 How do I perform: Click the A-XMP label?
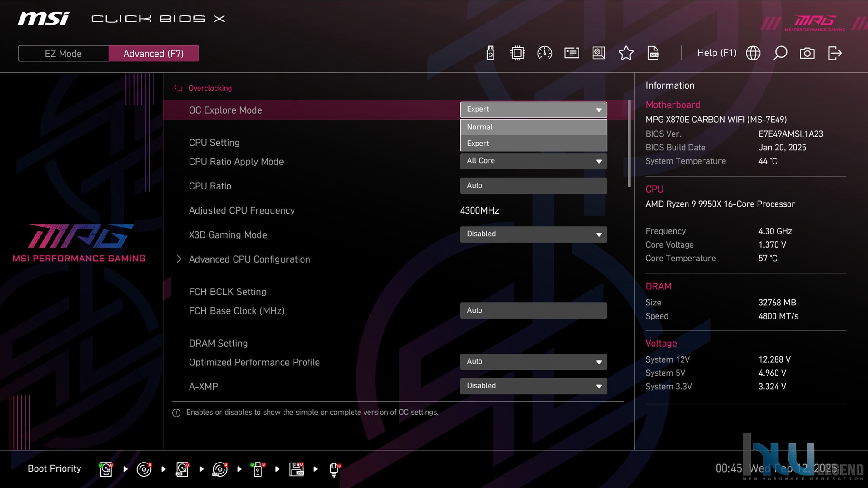pos(203,387)
